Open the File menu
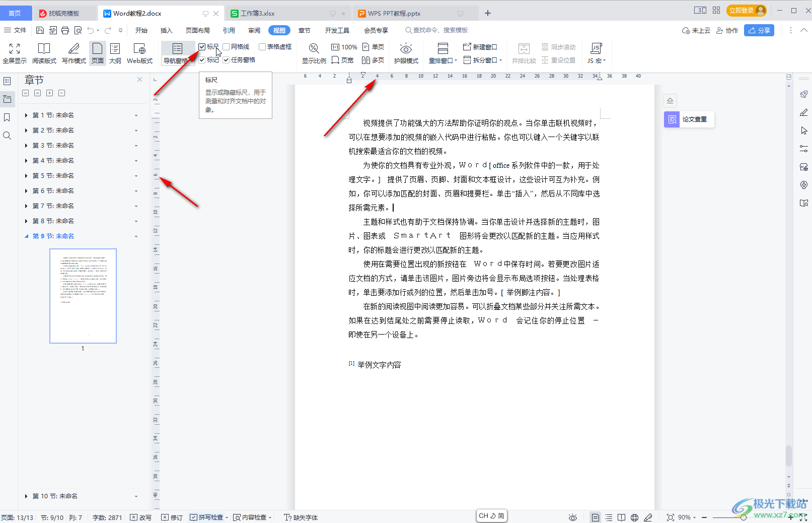This screenshot has height=523, width=812. tap(15, 30)
